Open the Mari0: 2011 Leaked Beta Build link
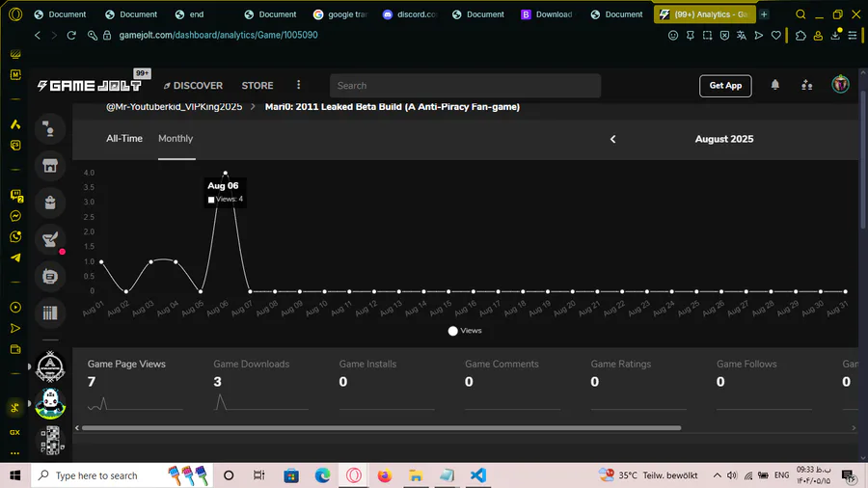The height and width of the screenshot is (488, 868). pyautogui.click(x=392, y=107)
